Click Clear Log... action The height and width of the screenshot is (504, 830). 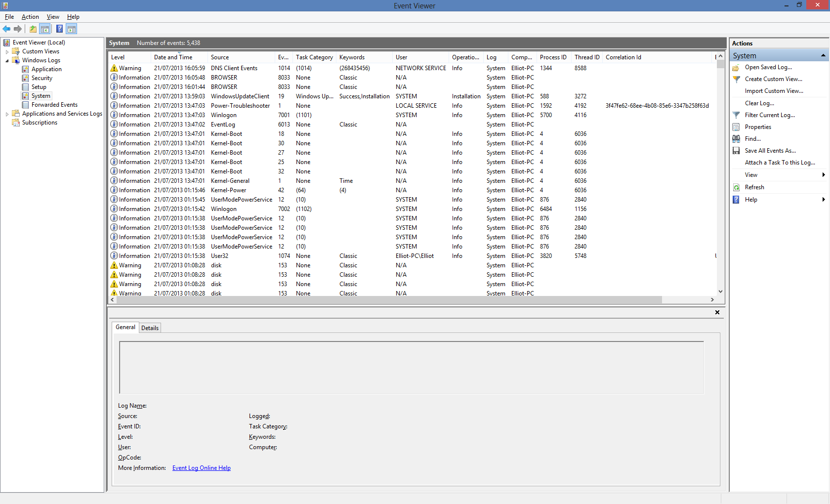(759, 103)
